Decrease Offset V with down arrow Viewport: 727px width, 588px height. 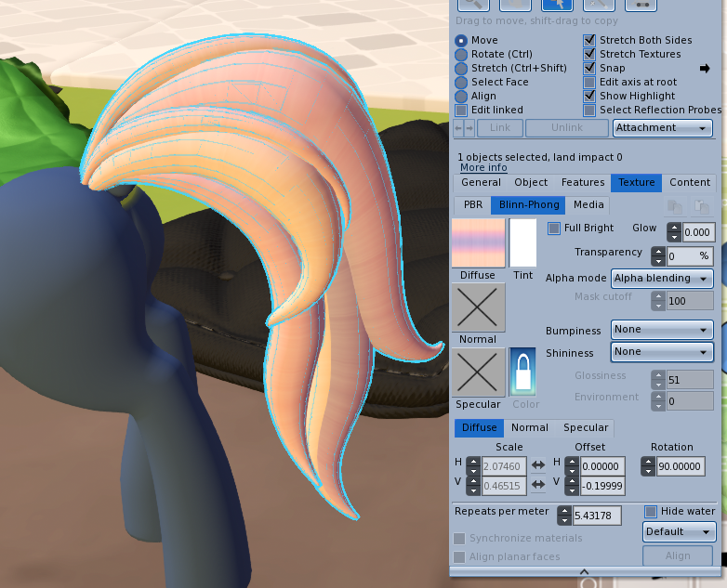point(572,490)
